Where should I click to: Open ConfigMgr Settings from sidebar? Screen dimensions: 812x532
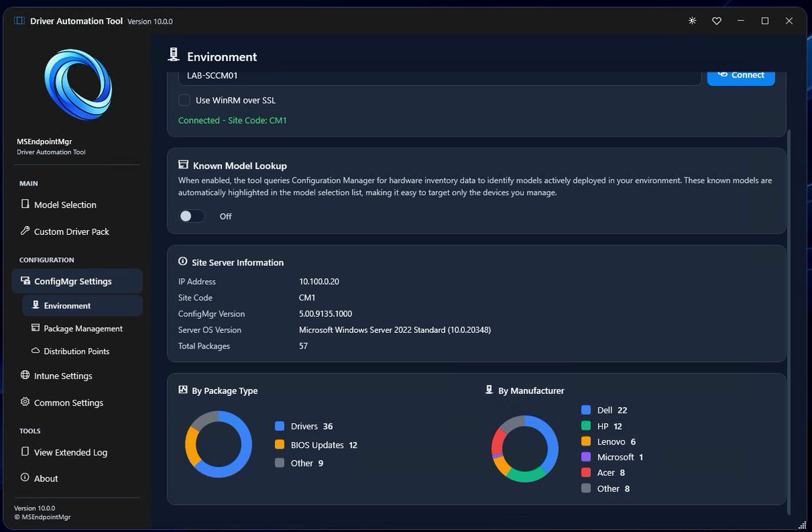(76, 281)
